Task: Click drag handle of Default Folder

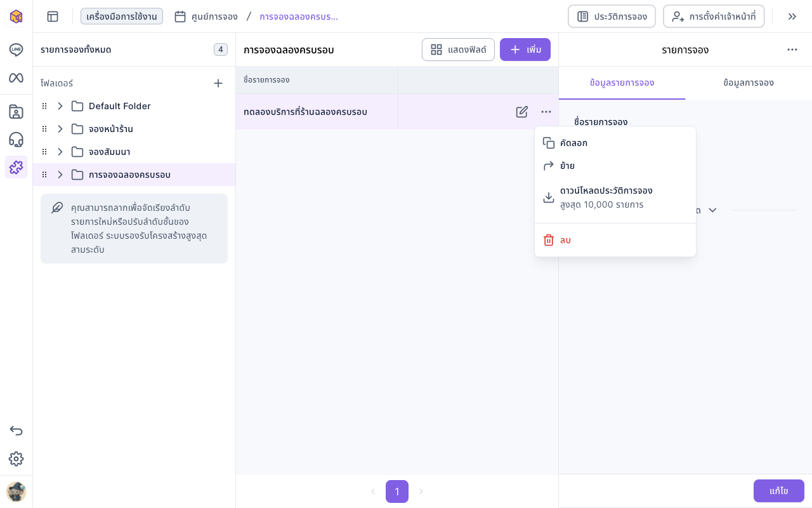Action: click(x=44, y=106)
